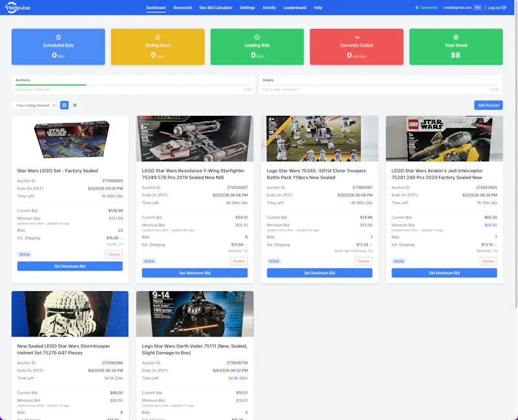Click shipping info icon next to $13.94
518x420 pixels.
(246, 245)
